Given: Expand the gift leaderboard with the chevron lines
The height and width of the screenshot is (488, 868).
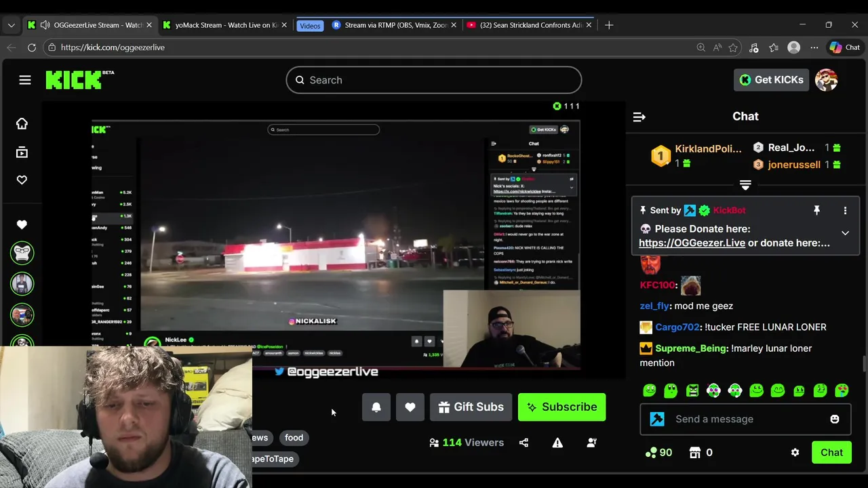Looking at the screenshot, I should tap(745, 185).
